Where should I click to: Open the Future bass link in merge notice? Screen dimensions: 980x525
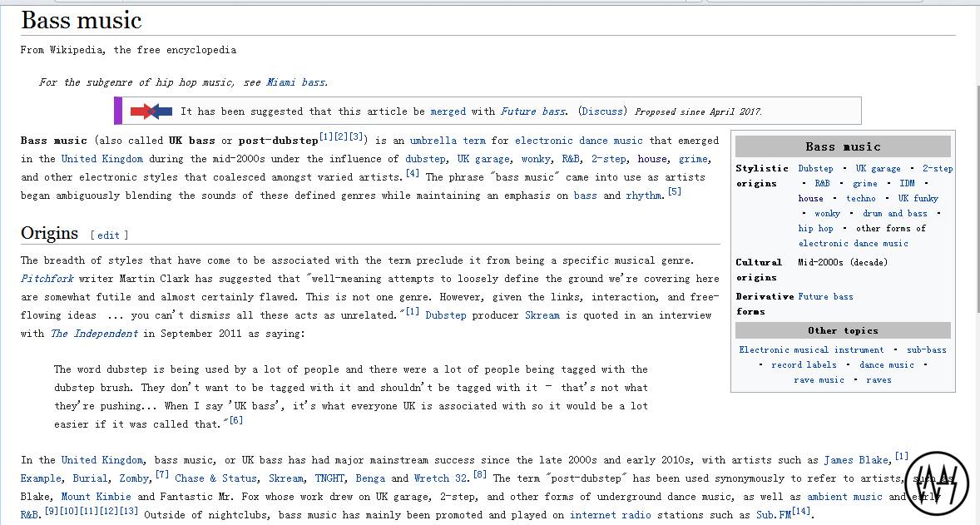(532, 111)
